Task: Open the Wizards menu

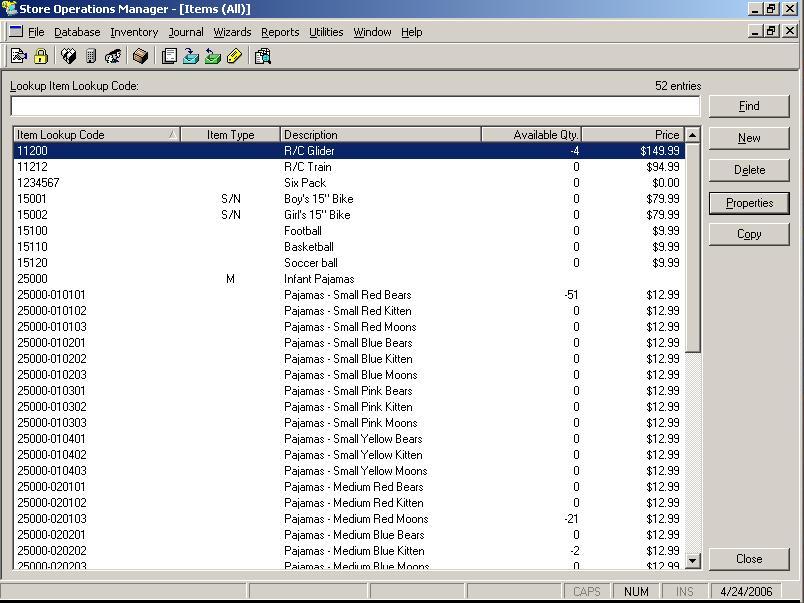Action: pos(232,32)
